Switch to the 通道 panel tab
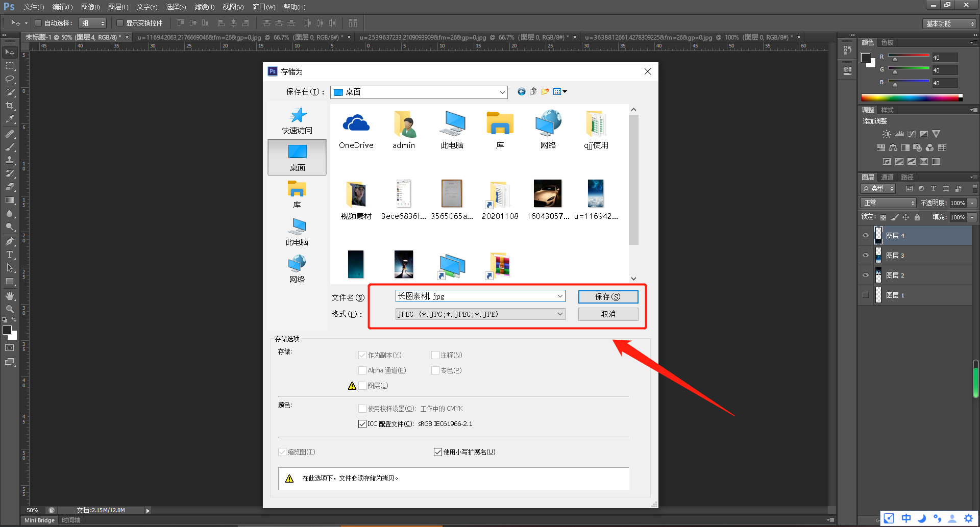The image size is (980, 527). 887,177
